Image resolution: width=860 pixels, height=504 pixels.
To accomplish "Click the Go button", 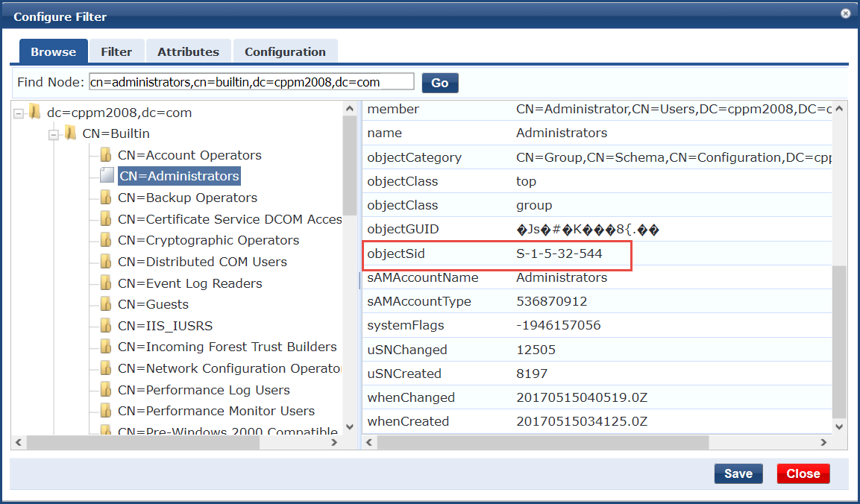I will point(440,83).
